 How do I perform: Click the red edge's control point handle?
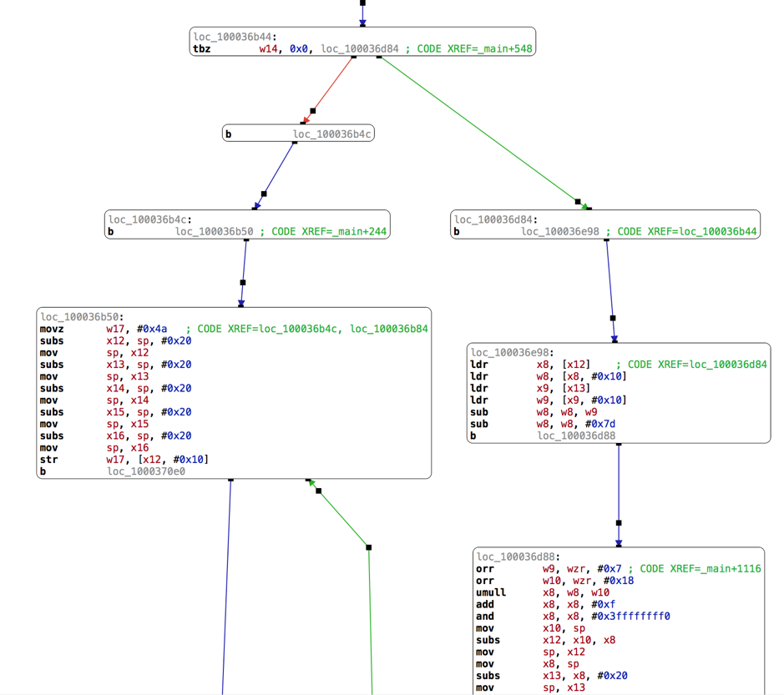point(313,110)
